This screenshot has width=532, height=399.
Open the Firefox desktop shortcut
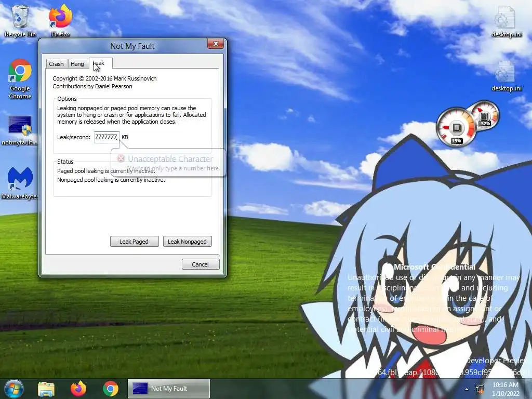point(60,21)
